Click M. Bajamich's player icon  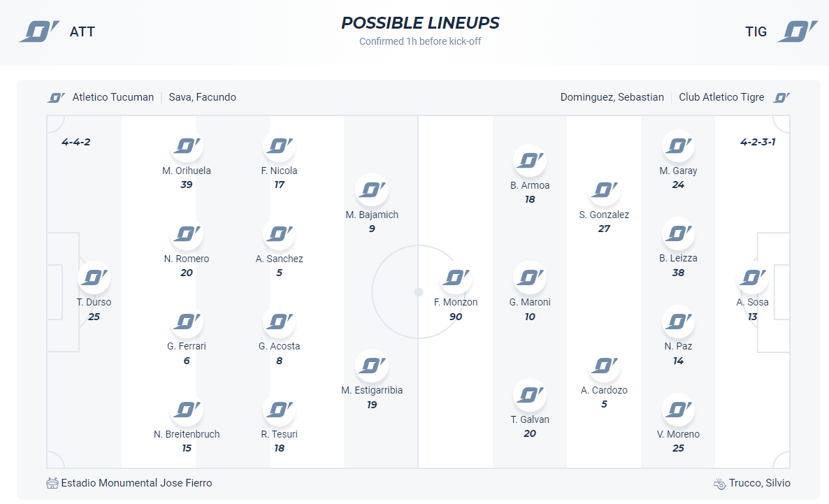[x=372, y=189]
